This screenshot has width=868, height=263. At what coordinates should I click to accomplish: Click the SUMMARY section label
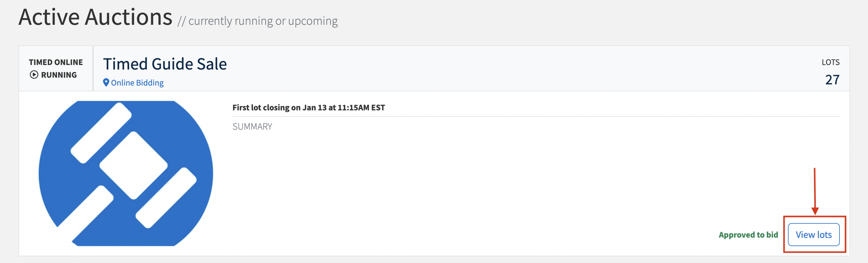click(x=252, y=126)
